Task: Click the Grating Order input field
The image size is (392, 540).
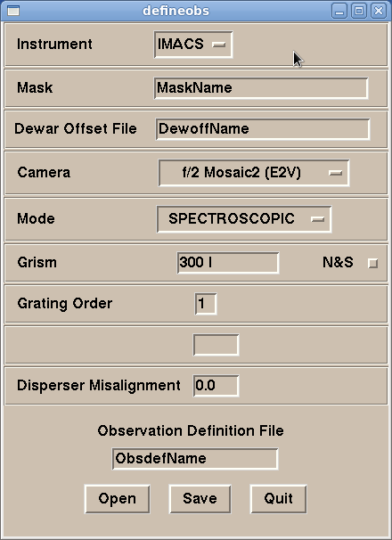Action: click(206, 304)
